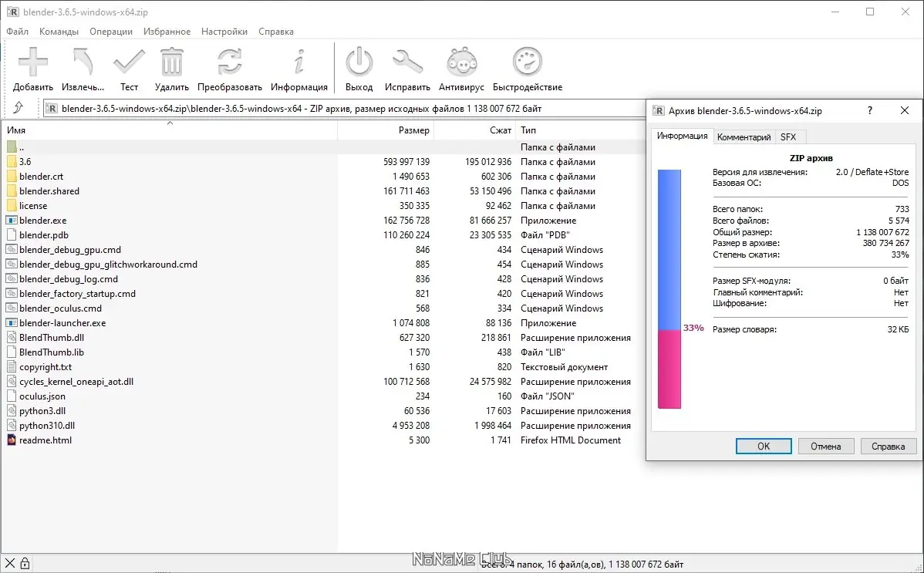Open the Файл menu

pos(18,32)
